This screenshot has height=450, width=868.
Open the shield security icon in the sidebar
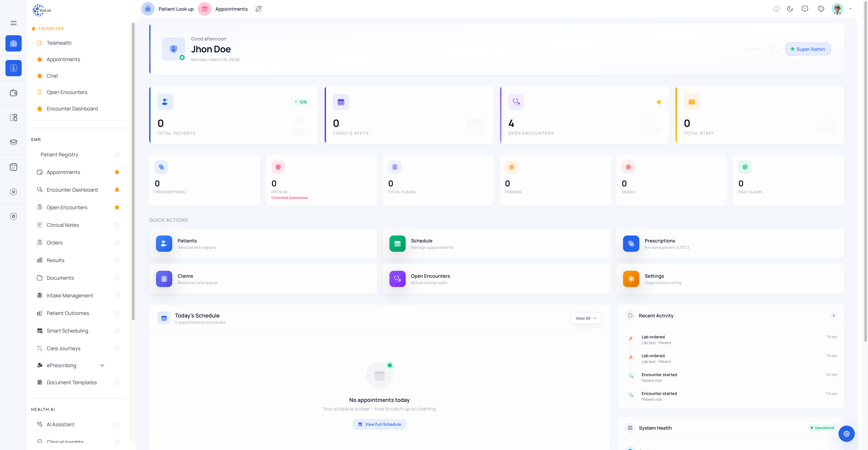click(x=14, y=216)
